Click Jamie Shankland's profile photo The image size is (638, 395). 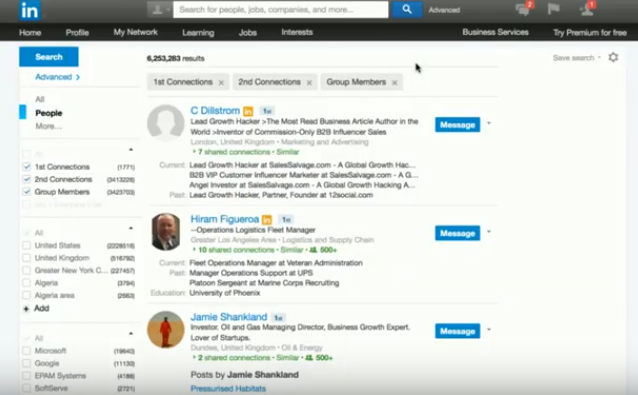(x=166, y=330)
